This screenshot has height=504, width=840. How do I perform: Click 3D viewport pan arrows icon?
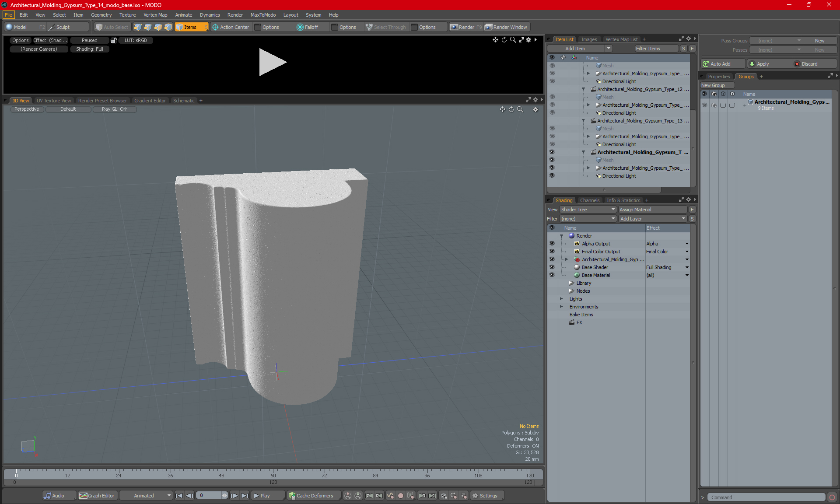[x=502, y=109]
